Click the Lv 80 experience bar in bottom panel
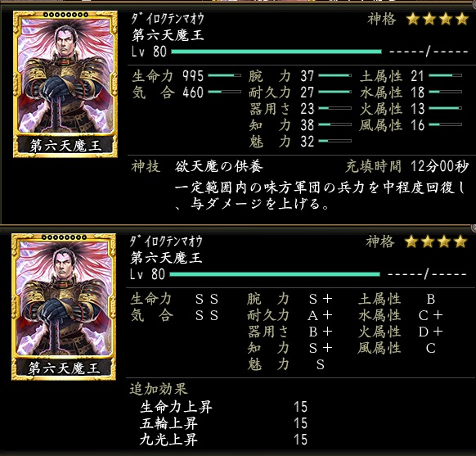The image size is (476, 456). (275, 274)
